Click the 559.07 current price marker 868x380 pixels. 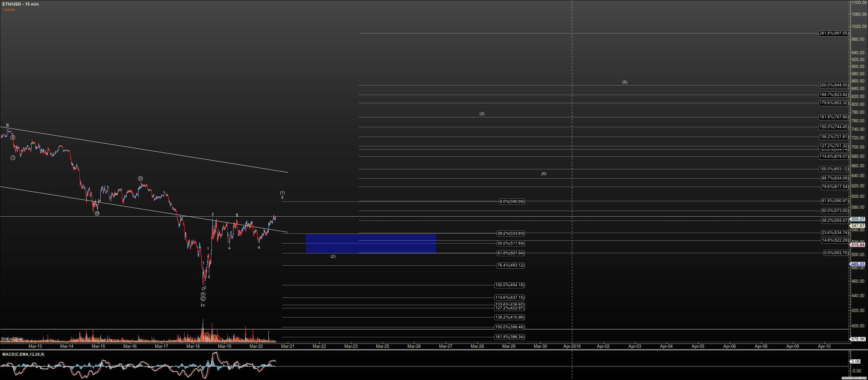[x=858, y=219]
